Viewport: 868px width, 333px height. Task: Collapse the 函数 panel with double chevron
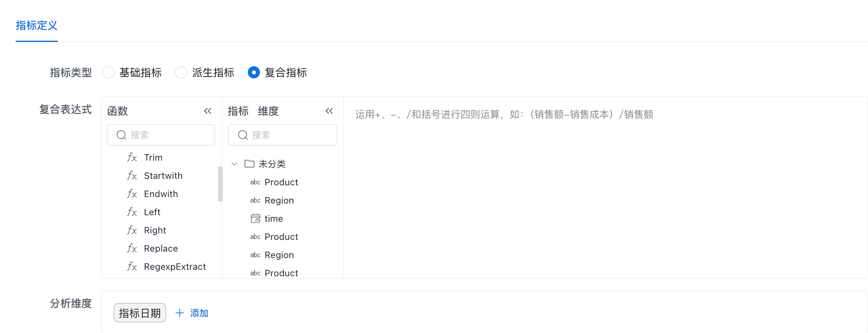pyautogui.click(x=208, y=111)
